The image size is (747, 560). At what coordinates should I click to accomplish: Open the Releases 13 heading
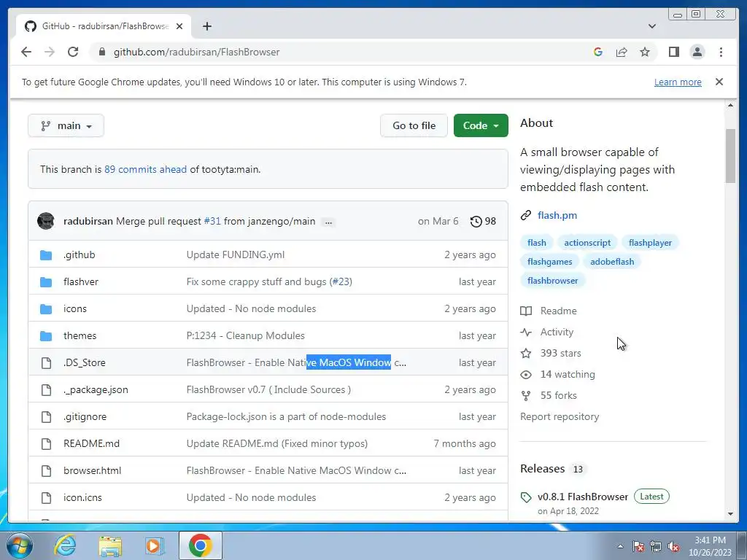coord(551,469)
